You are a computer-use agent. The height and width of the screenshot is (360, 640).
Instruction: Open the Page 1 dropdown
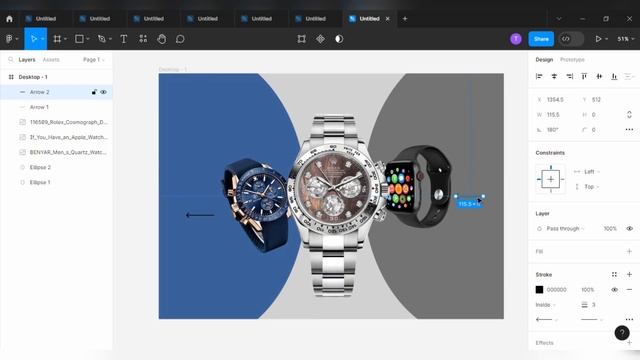(94, 60)
